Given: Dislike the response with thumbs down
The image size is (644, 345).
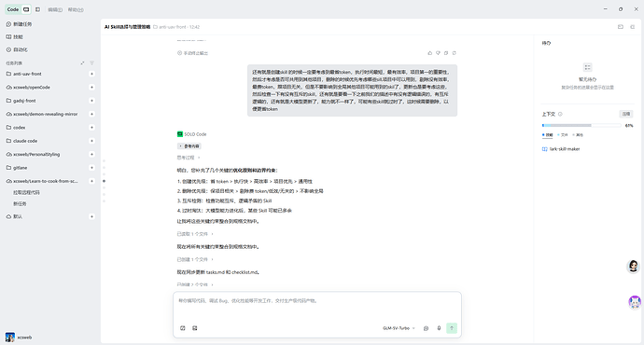Looking at the screenshot, I should click(x=439, y=53).
